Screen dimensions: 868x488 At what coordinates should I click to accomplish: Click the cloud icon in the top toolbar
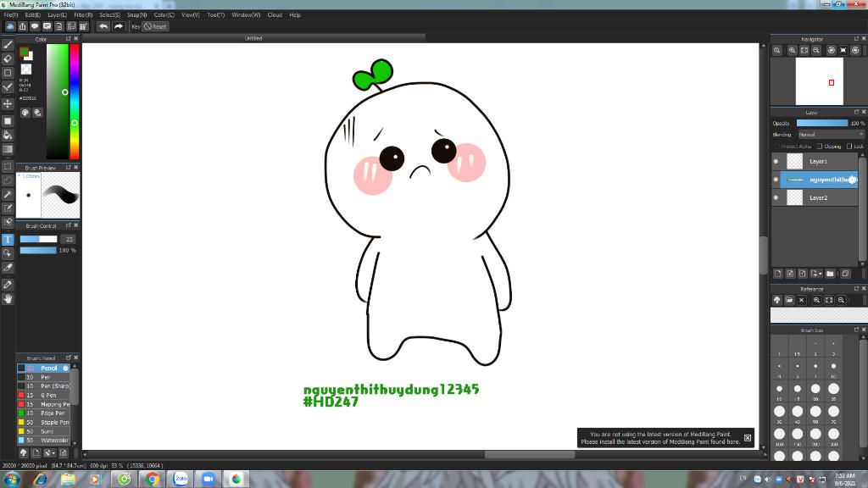(x=10, y=26)
